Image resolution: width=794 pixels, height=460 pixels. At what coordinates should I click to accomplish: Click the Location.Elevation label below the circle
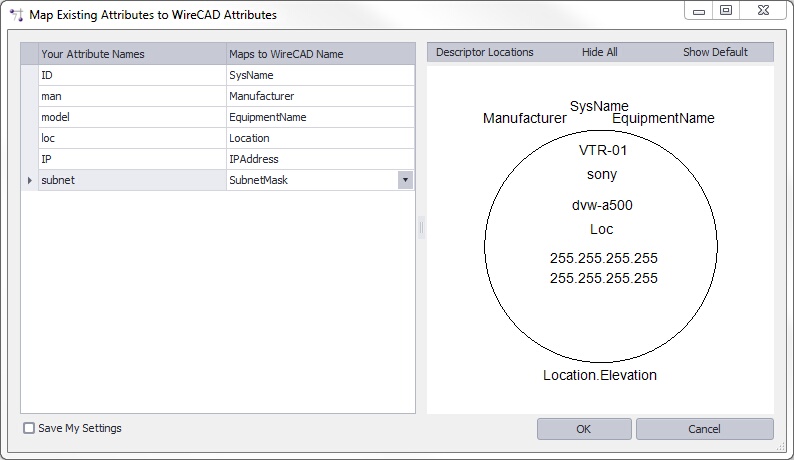pos(600,375)
